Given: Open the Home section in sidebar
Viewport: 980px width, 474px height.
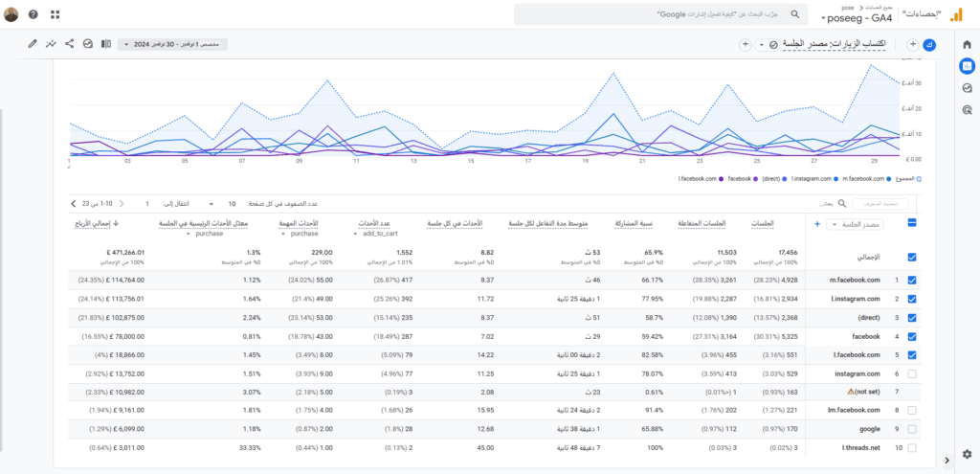Looking at the screenshot, I should point(967,44).
